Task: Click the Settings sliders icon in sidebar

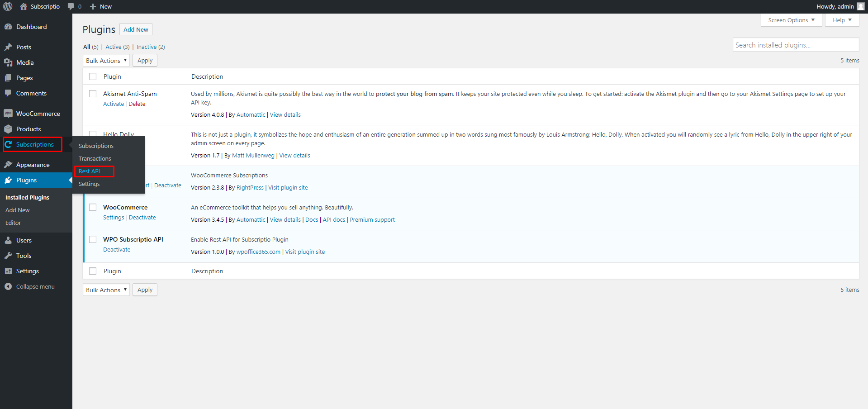Action: click(x=8, y=271)
